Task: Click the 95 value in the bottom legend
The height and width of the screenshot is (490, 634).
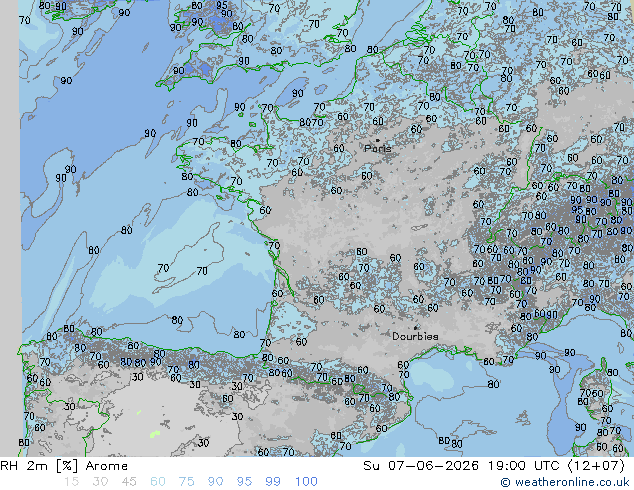Action: coord(244,482)
